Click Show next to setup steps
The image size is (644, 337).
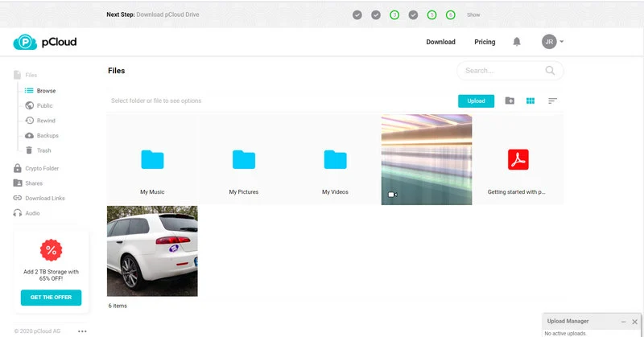pyautogui.click(x=473, y=14)
